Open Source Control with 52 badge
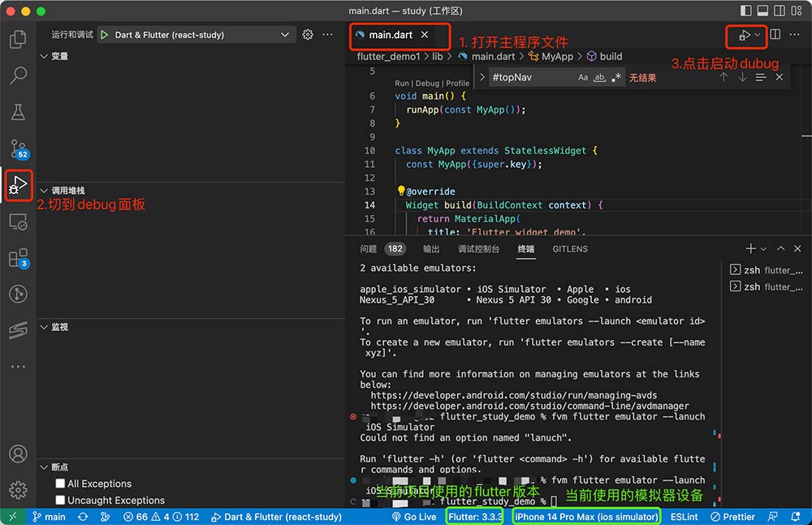 [x=18, y=148]
